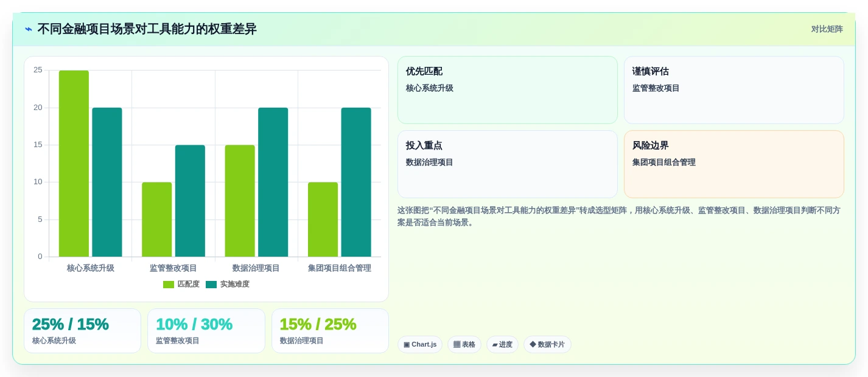Open the 风险边界 matrix card
The height and width of the screenshot is (377, 868).
[x=734, y=164]
